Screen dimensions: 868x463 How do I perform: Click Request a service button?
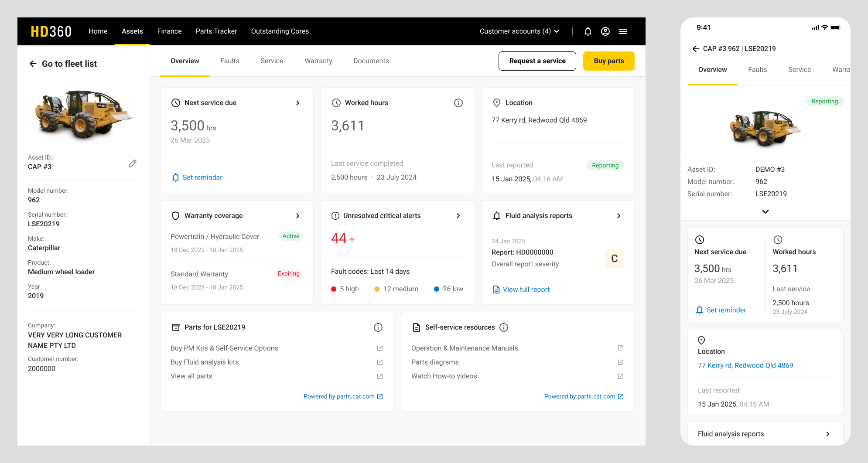coord(537,61)
